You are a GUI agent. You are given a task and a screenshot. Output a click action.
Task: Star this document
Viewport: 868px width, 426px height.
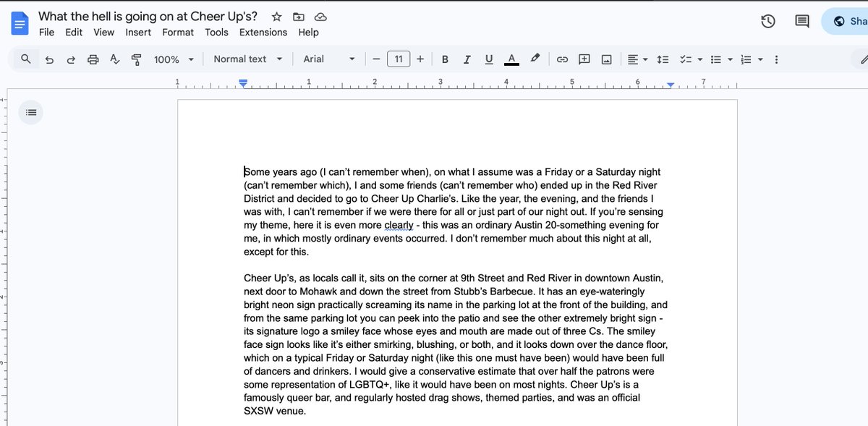click(276, 17)
